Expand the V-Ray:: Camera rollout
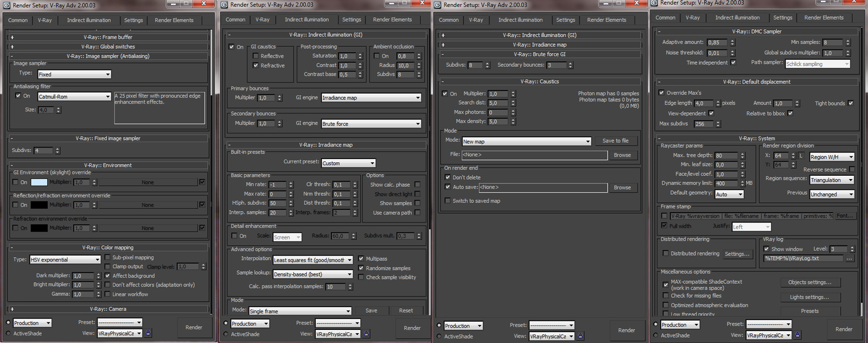Screen dimensions: 868x343 [x=108, y=309]
